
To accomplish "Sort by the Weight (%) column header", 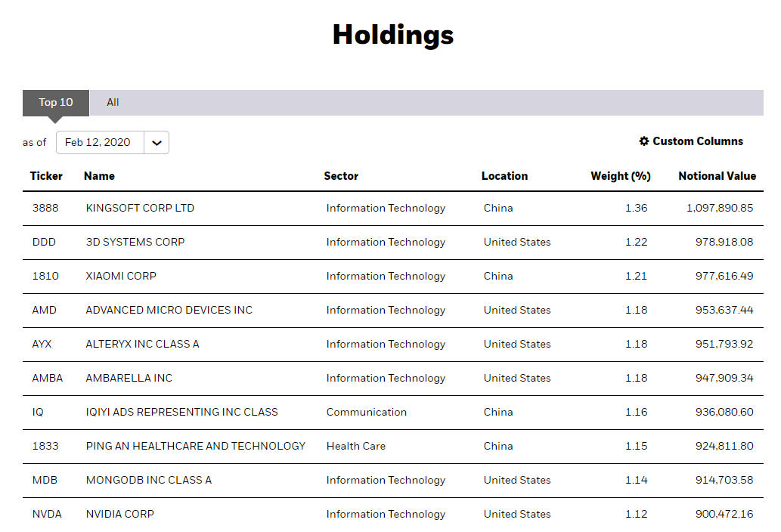I will [621, 176].
